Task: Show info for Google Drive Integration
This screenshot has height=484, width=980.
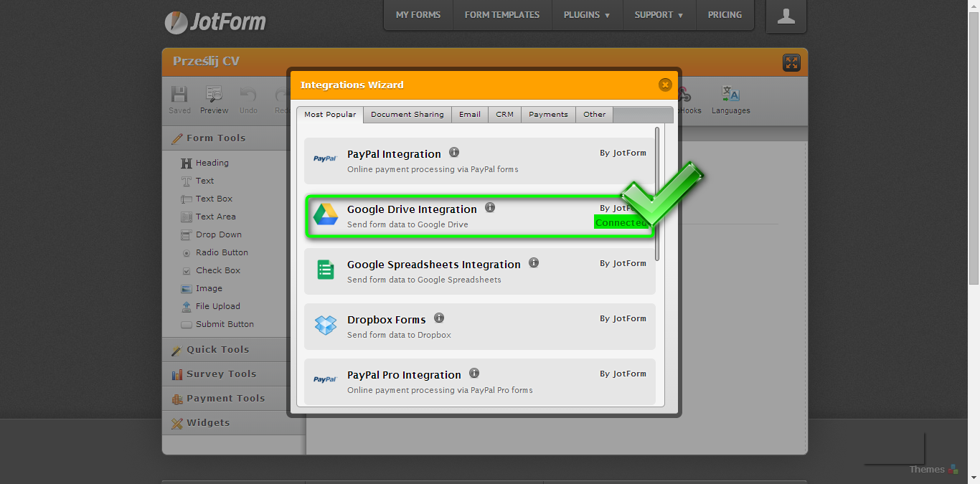Action: [x=490, y=207]
